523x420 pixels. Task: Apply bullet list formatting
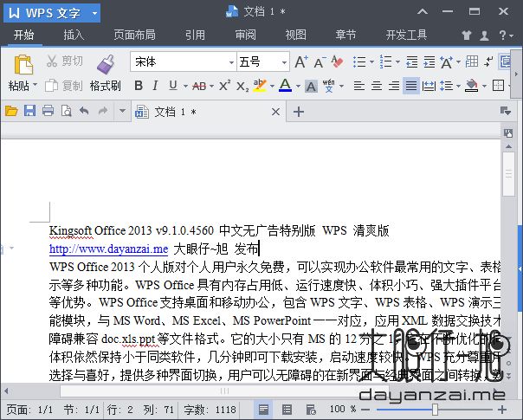tap(359, 62)
